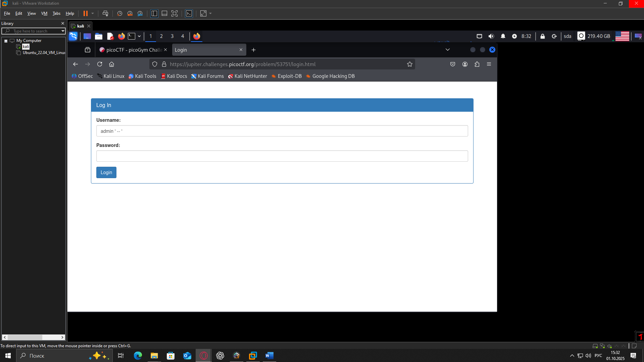This screenshot has height=362, width=644.
Task: Click the take snapshot icon in VMware toolbar
Action: pos(119,13)
